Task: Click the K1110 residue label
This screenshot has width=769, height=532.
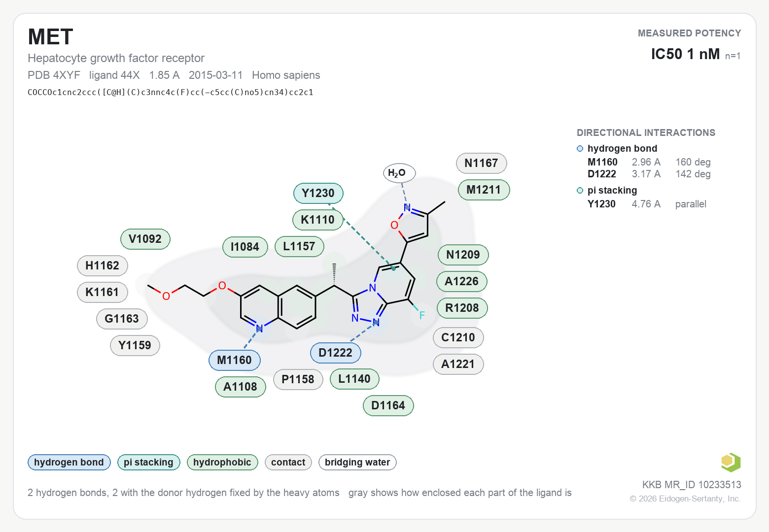Action: coord(318,220)
